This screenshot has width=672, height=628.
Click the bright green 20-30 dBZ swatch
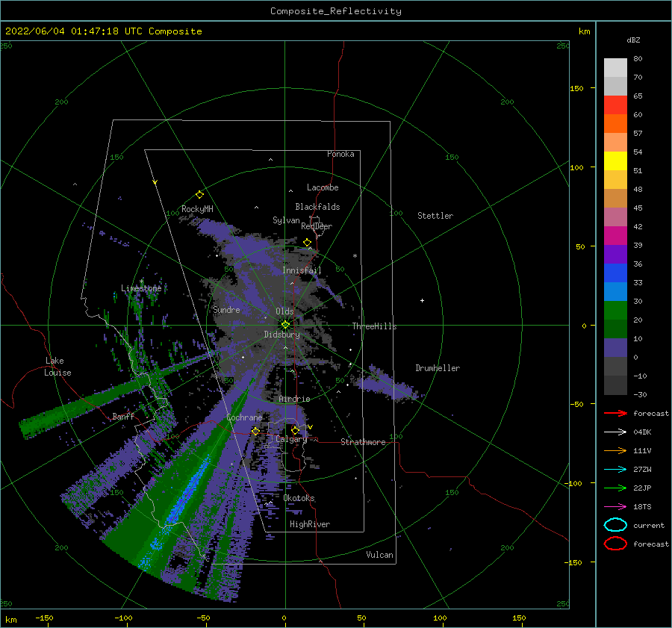click(615, 311)
